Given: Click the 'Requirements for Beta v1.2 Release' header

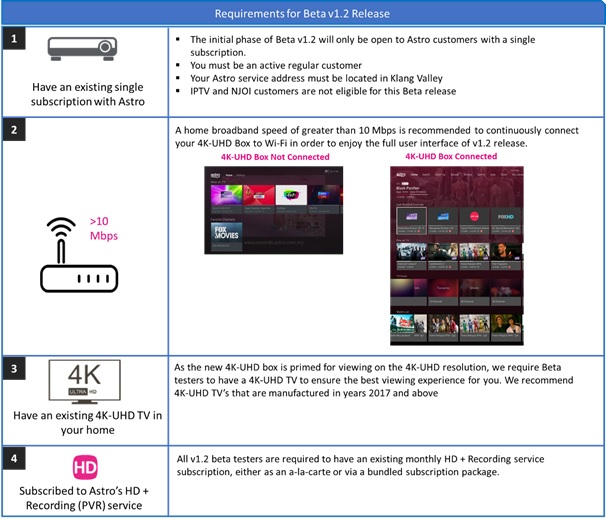Looking at the screenshot, I should 302,12.
